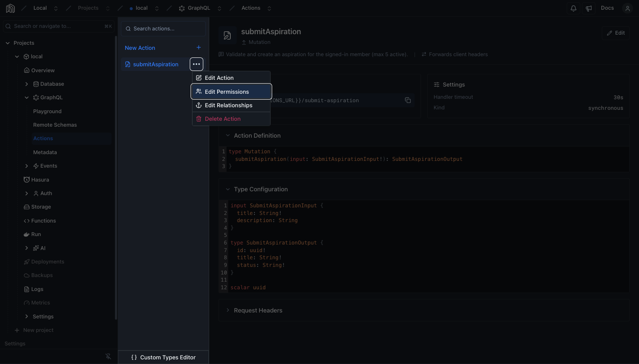
Task: Open the notifications bell
Action: [x=573, y=8]
